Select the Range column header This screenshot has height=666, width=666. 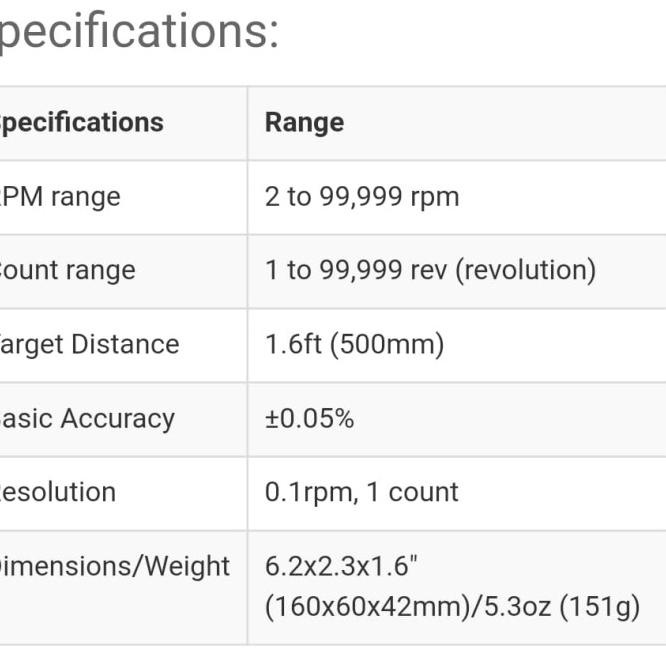(x=305, y=123)
